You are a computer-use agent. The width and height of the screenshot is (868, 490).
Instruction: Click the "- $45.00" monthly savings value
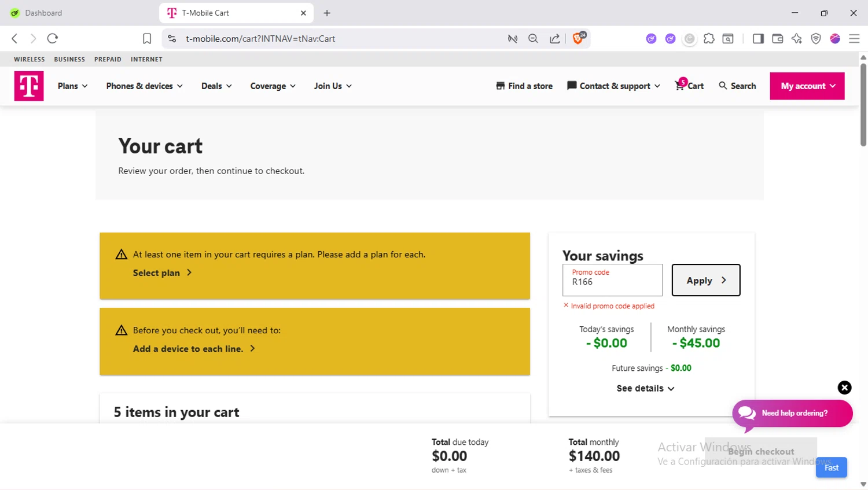[696, 343]
